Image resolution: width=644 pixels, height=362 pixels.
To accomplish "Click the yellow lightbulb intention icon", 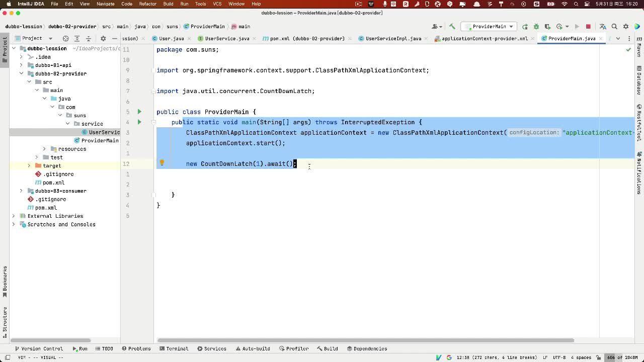I will pos(162,163).
